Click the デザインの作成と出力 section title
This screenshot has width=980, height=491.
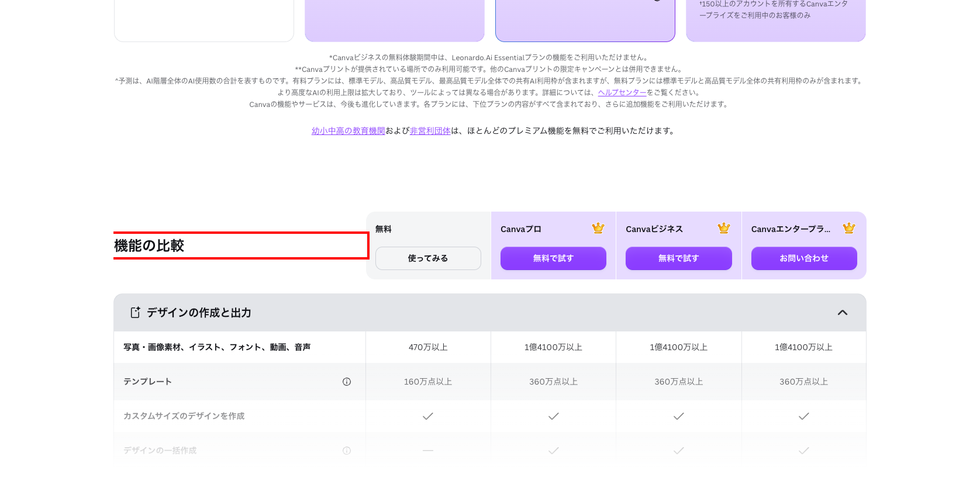(x=199, y=313)
